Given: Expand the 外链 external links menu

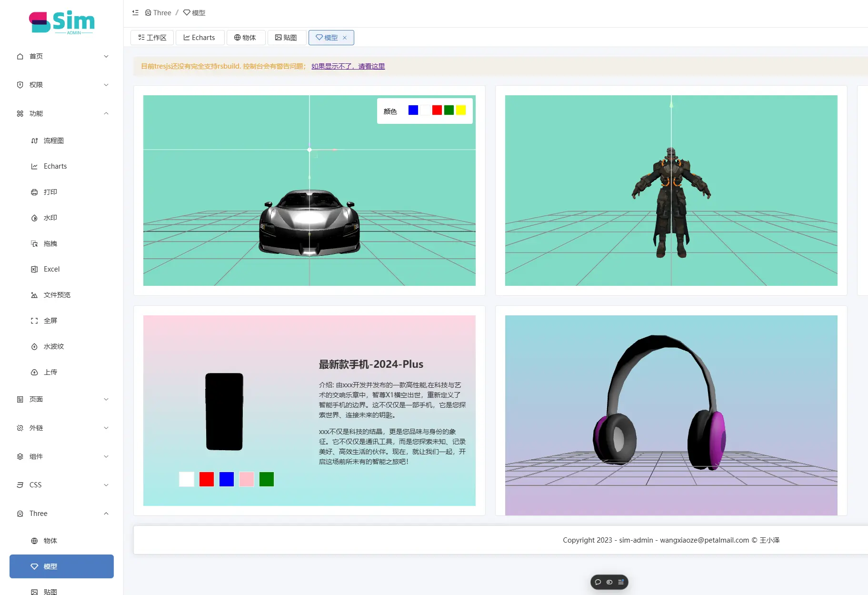Looking at the screenshot, I should (x=62, y=428).
